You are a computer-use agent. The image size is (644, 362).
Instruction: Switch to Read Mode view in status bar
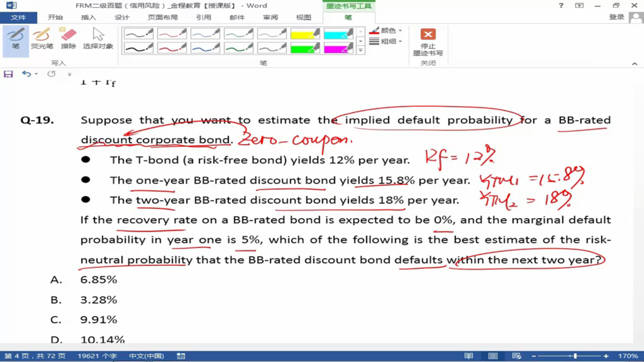pos(469,356)
